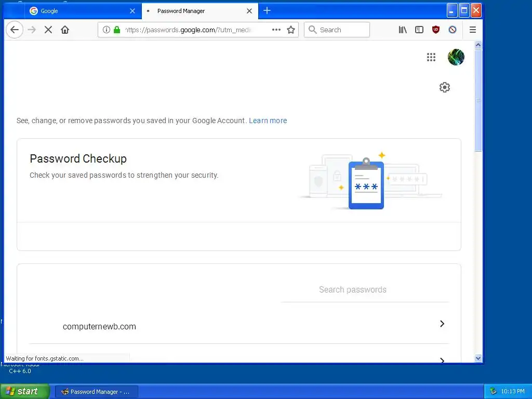Go back with the browser back arrow

click(x=14, y=30)
